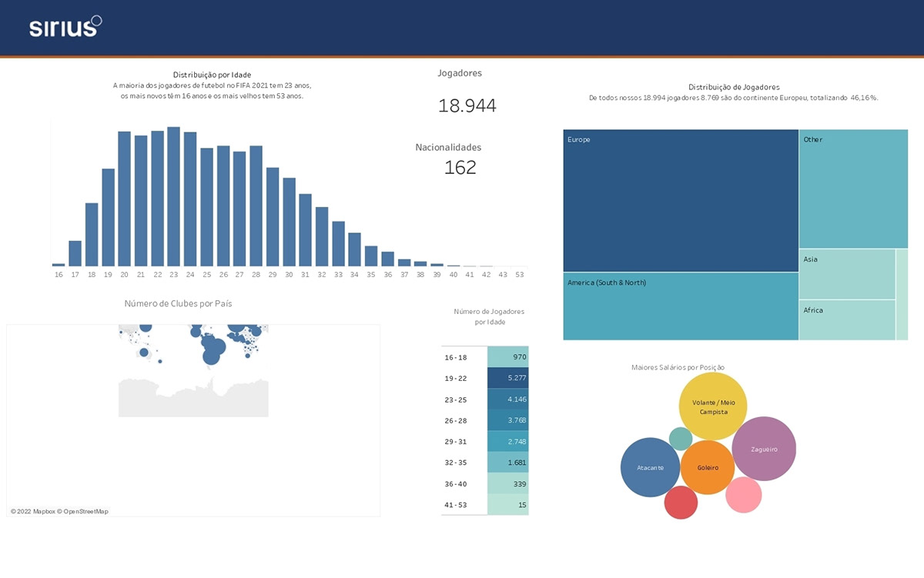Click the Sirius logo in header
The width and height of the screenshot is (924, 578).
tap(65, 27)
